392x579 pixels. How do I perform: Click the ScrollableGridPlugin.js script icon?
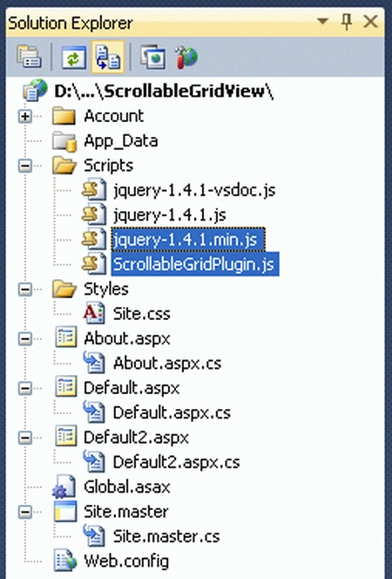click(x=94, y=264)
